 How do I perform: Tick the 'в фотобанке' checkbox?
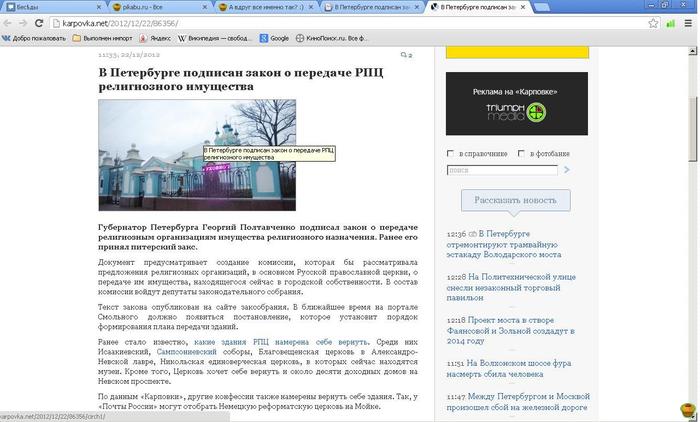[521, 153]
